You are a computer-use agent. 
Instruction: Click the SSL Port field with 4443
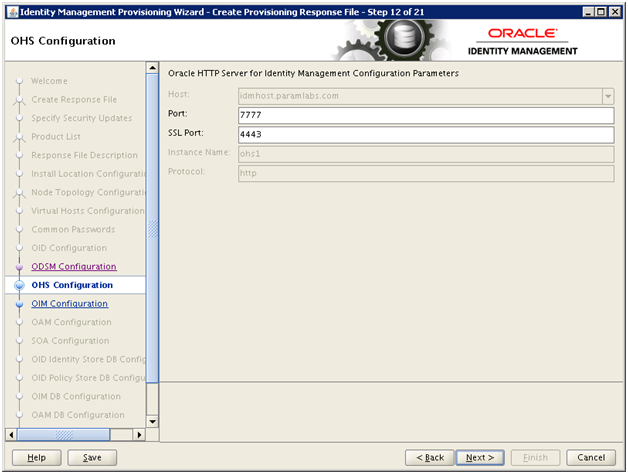pyautogui.click(x=426, y=135)
